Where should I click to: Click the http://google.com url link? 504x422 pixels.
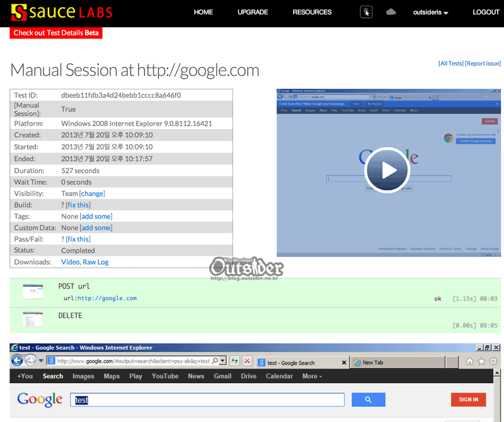pyautogui.click(x=107, y=299)
